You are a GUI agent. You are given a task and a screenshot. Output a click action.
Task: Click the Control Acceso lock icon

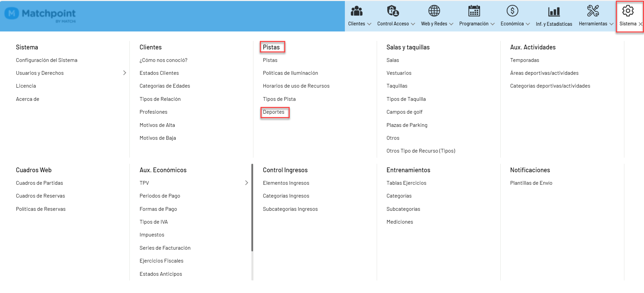pyautogui.click(x=393, y=11)
